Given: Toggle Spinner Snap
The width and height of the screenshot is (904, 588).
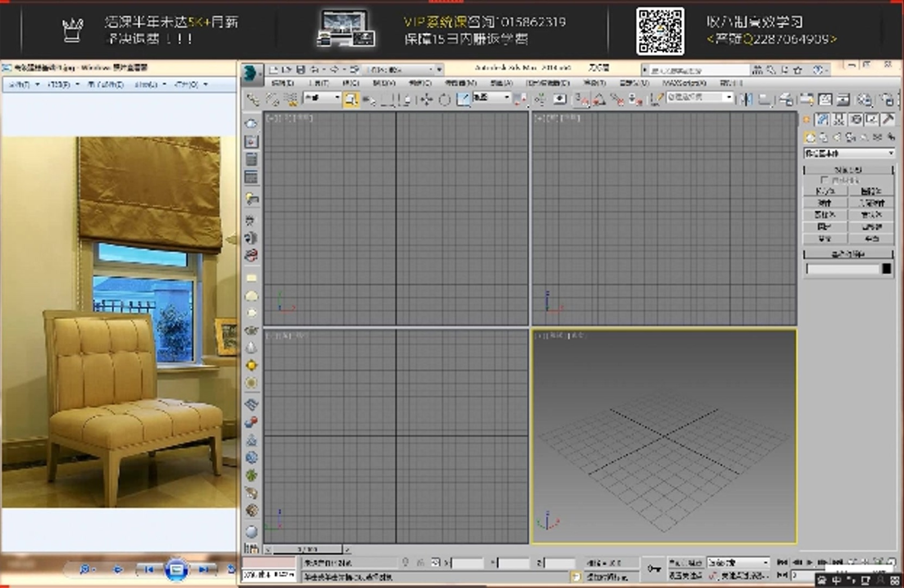Looking at the screenshot, I should 635,99.
